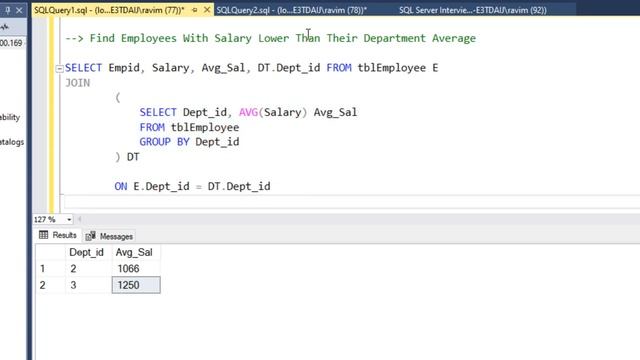Screen dimensions: 640x360
Task: Pin the SQLQuery1.sql tab
Action: pyautogui.click(x=195, y=10)
